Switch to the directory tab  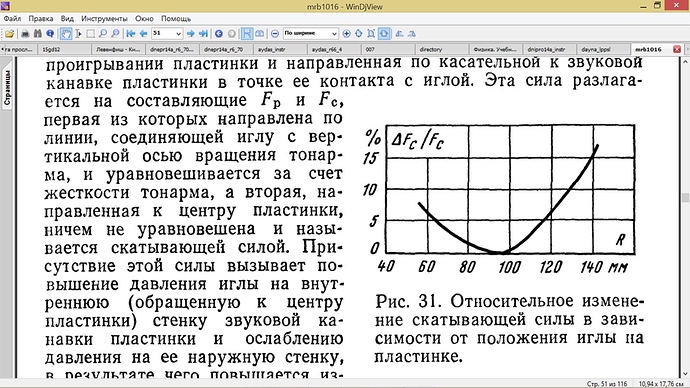pos(441,49)
